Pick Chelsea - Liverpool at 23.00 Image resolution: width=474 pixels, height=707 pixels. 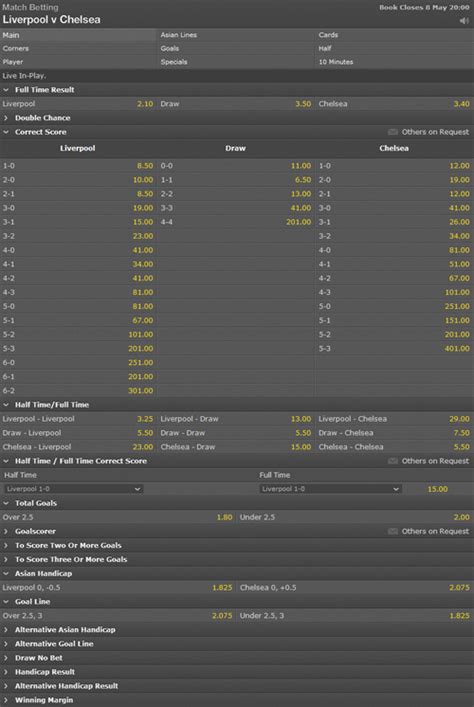pyautogui.click(x=78, y=447)
